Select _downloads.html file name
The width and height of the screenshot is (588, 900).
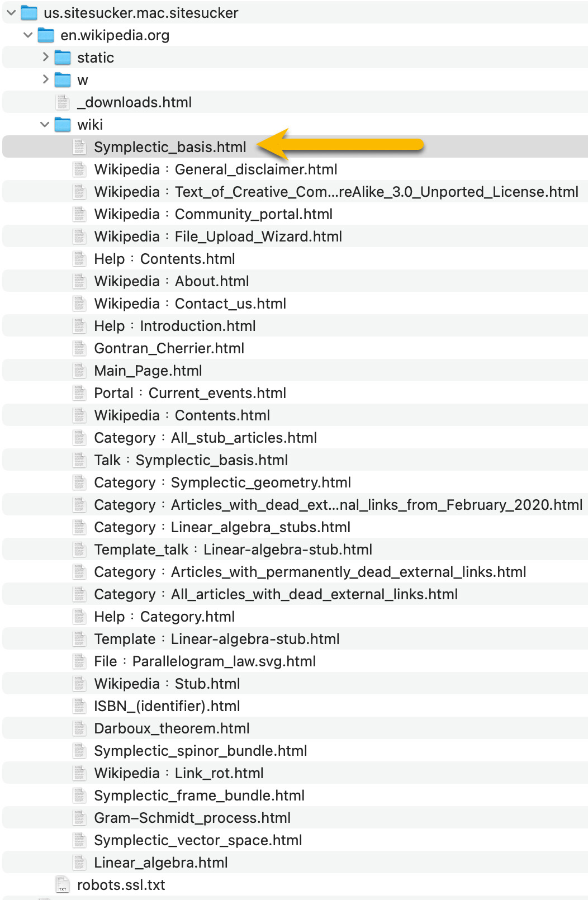[x=134, y=102]
